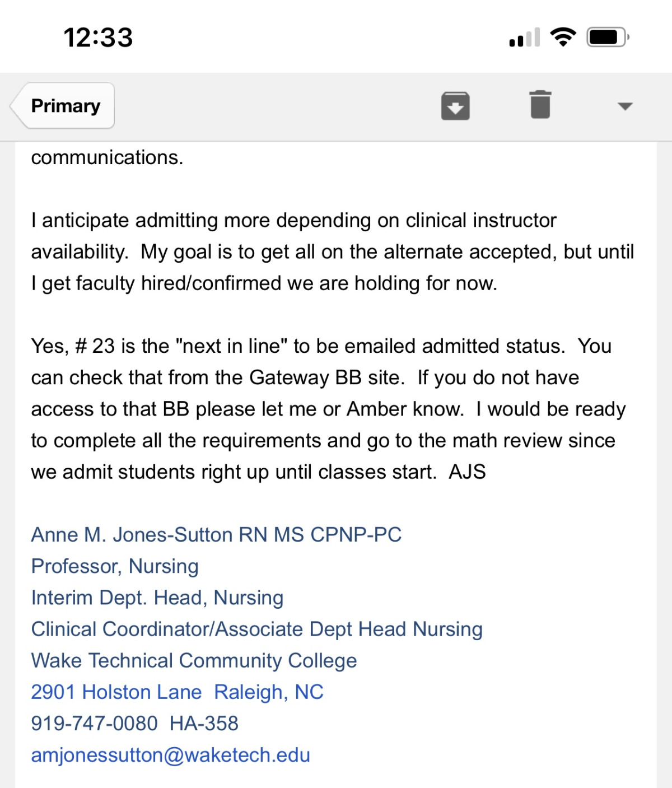
Task: Delete email using trash icon
Action: pyautogui.click(x=540, y=105)
